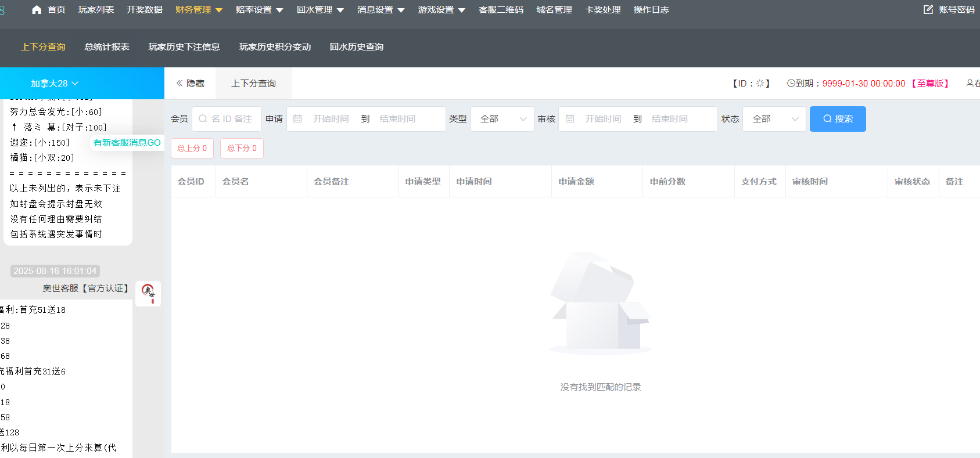
Task: Click the 有新客服消息GO link
Action: coord(127,143)
